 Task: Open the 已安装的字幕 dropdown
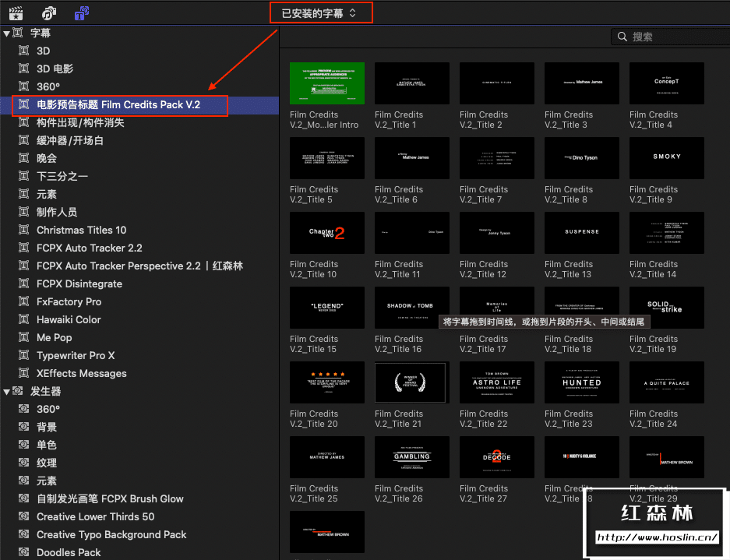coord(320,13)
